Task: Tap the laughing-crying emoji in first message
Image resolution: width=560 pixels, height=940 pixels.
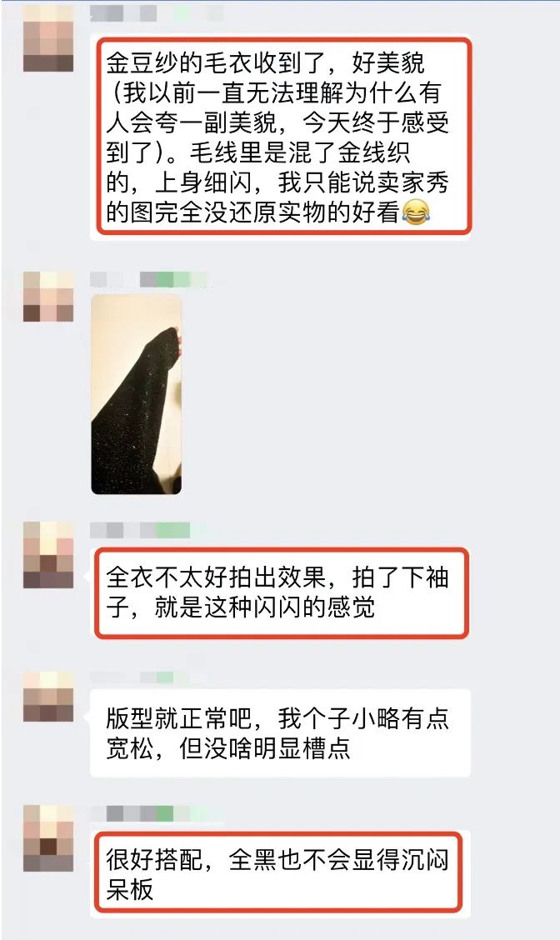Action: coord(416,212)
